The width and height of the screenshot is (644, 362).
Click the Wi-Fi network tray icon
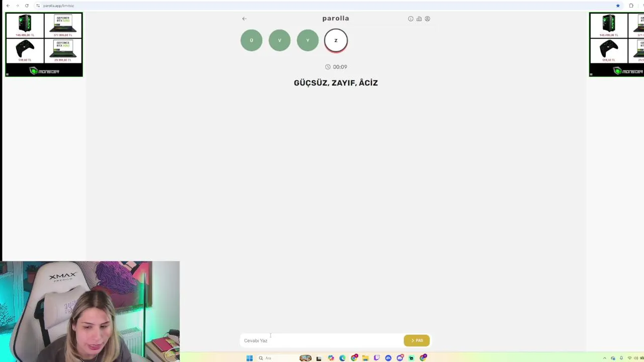[629, 358]
